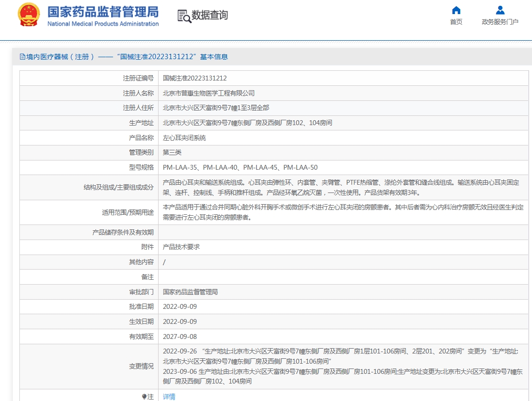Click the 产品储存条件及有效期 label

(x=123, y=232)
